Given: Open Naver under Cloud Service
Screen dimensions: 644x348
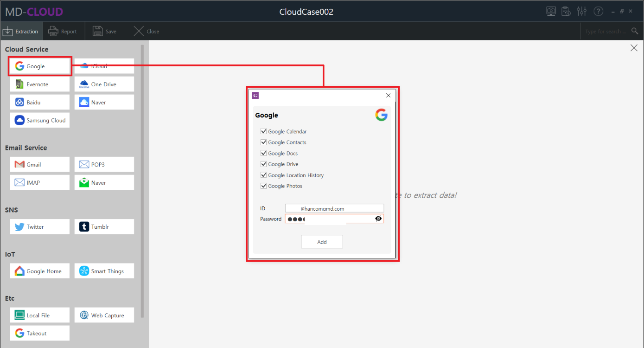Looking at the screenshot, I should point(104,102).
